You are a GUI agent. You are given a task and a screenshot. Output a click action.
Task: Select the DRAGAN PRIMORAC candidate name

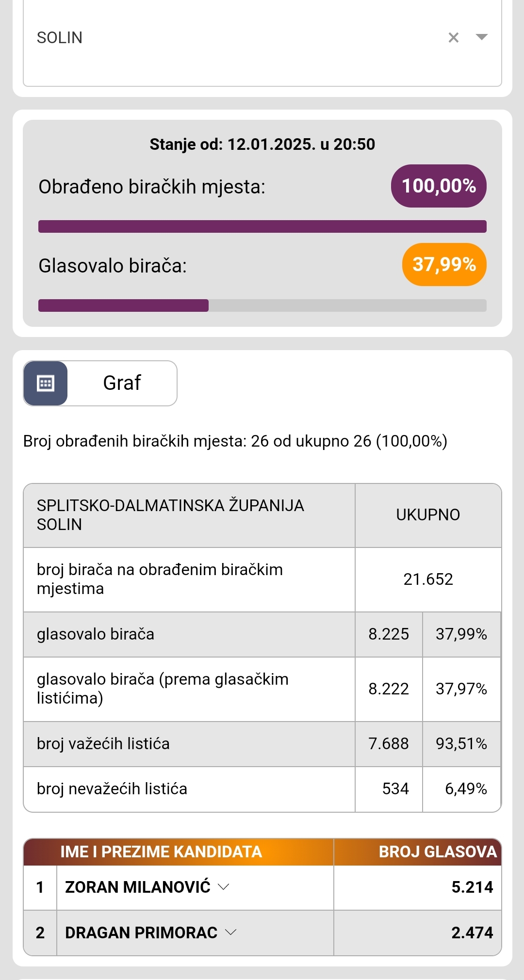[141, 932]
